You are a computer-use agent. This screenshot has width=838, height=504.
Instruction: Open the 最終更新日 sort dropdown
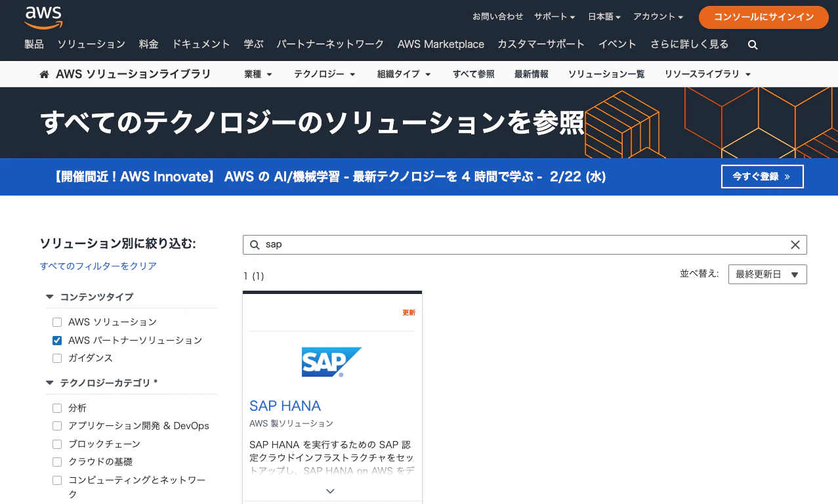767,274
